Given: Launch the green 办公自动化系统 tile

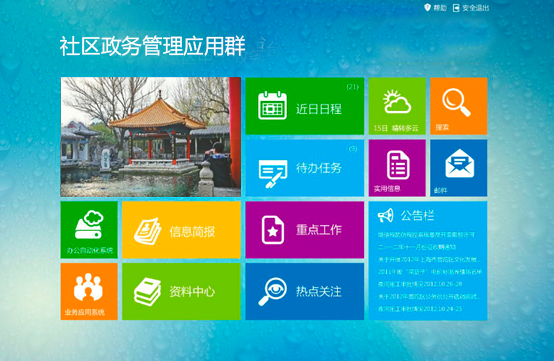Looking at the screenshot, I should coord(89,230).
